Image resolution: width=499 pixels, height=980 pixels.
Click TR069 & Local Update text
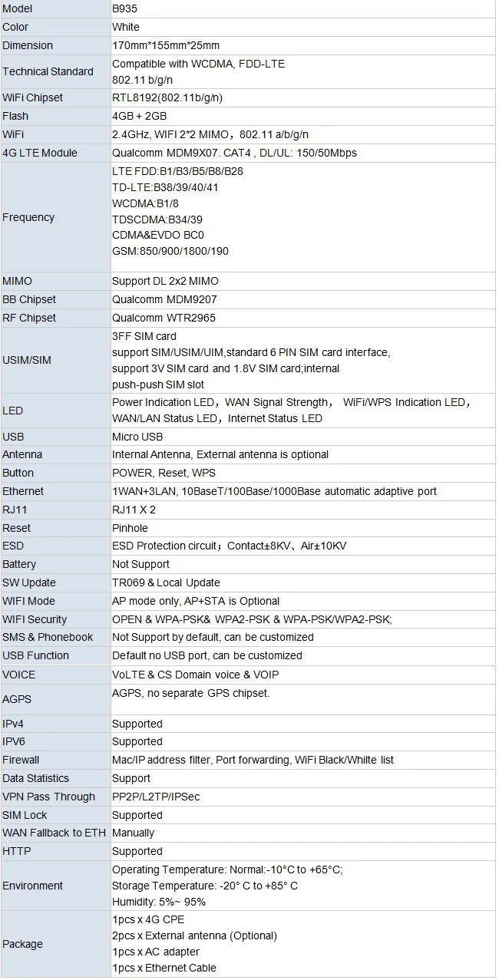point(166,582)
